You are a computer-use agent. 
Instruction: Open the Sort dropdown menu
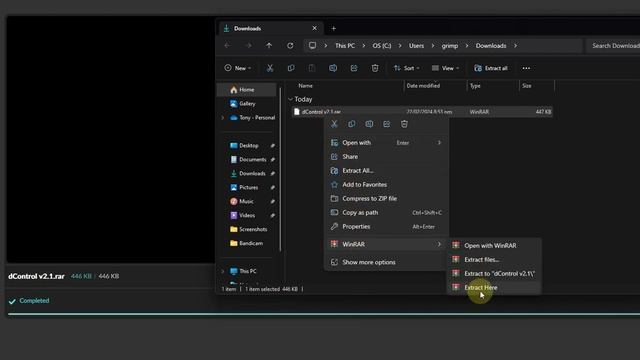pyautogui.click(x=406, y=68)
